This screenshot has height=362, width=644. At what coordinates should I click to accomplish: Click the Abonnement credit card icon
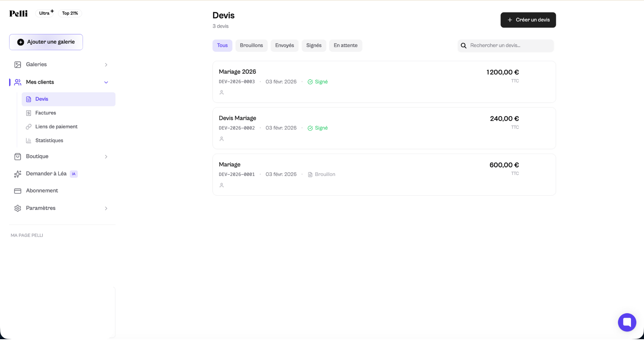(x=17, y=191)
